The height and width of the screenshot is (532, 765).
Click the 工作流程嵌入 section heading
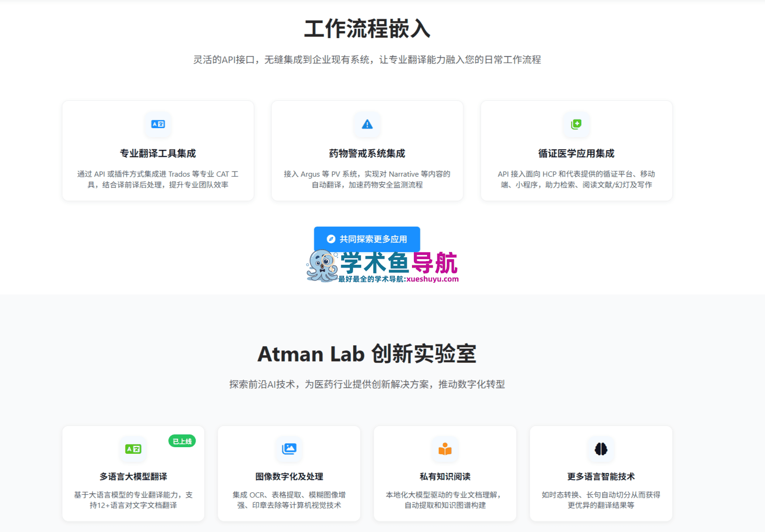pyautogui.click(x=367, y=29)
